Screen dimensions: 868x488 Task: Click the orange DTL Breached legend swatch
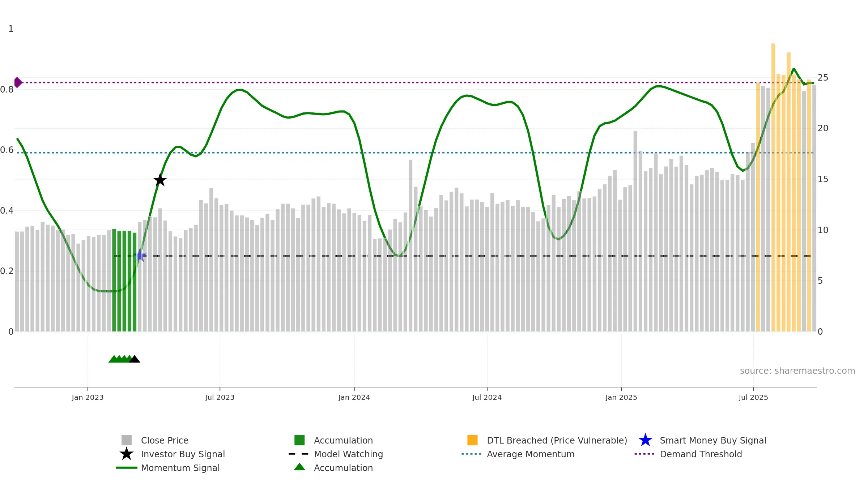click(472, 440)
